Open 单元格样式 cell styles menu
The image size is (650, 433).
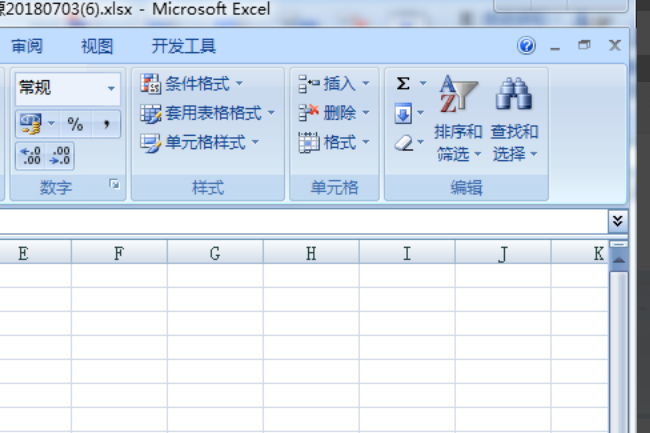point(199,143)
